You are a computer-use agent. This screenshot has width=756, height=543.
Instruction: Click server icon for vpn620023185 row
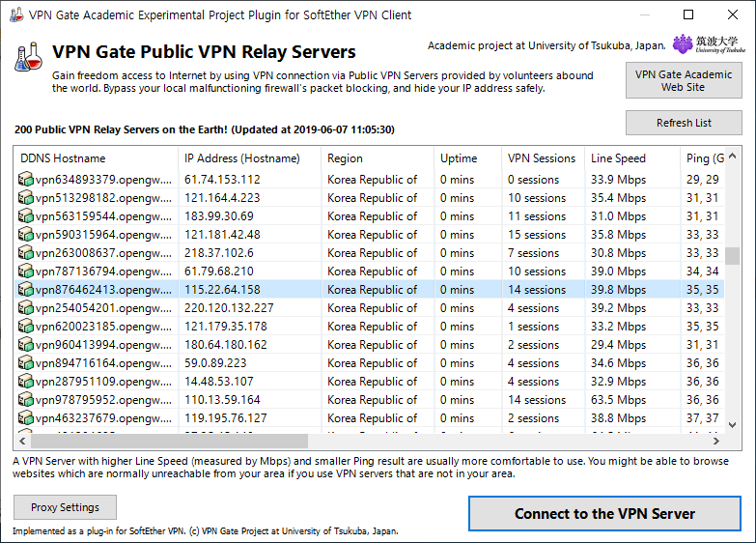25,327
